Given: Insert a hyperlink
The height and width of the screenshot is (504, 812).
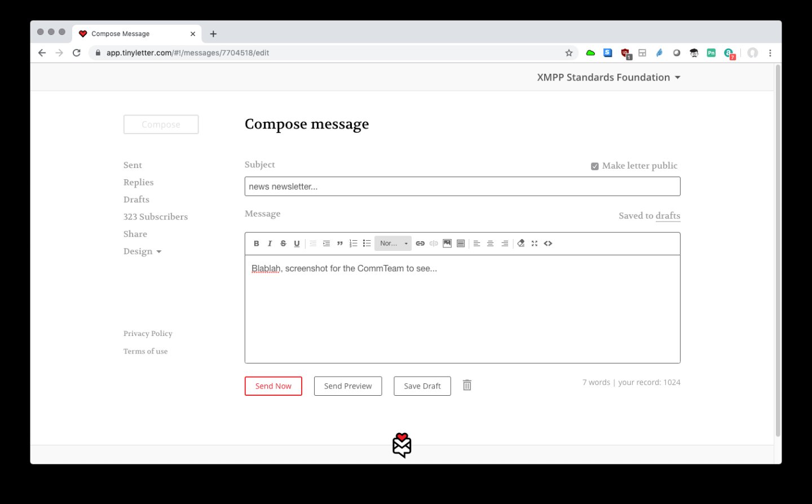Looking at the screenshot, I should pyautogui.click(x=420, y=244).
